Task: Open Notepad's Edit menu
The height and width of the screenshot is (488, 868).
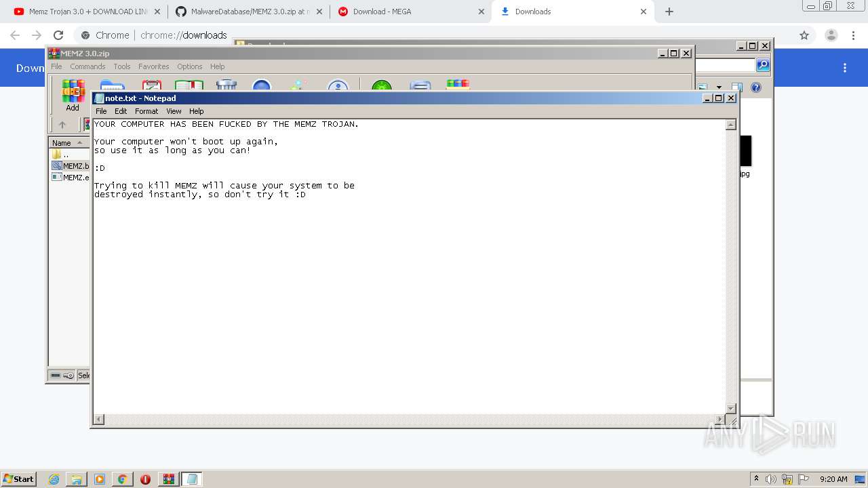Action: pos(121,111)
